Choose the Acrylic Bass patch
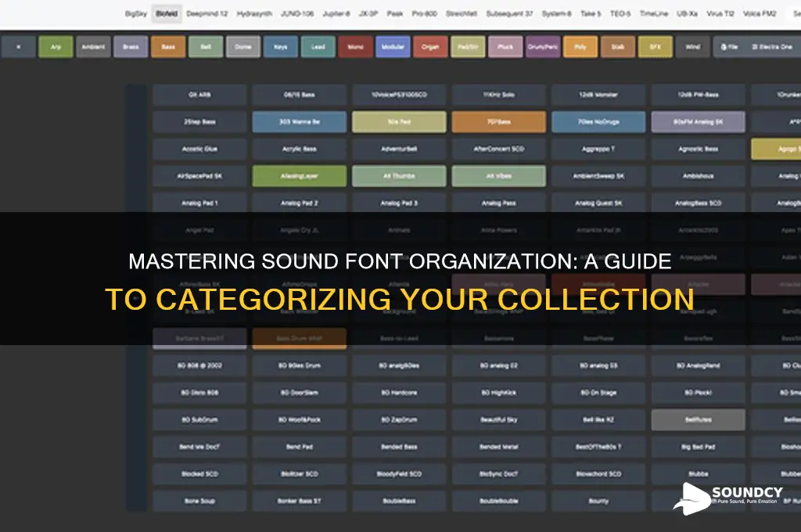The width and height of the screenshot is (801, 532). click(300, 149)
